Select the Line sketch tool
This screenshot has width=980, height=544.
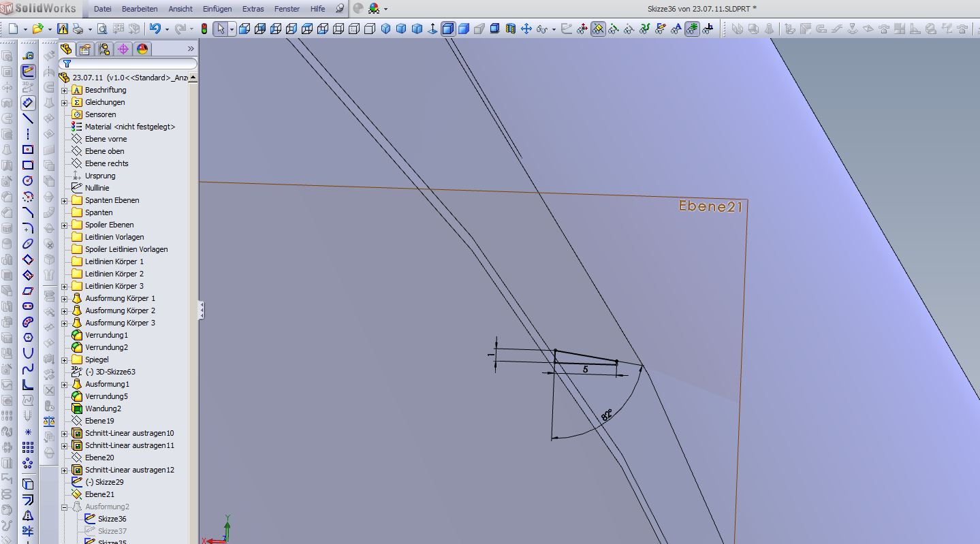(x=28, y=118)
